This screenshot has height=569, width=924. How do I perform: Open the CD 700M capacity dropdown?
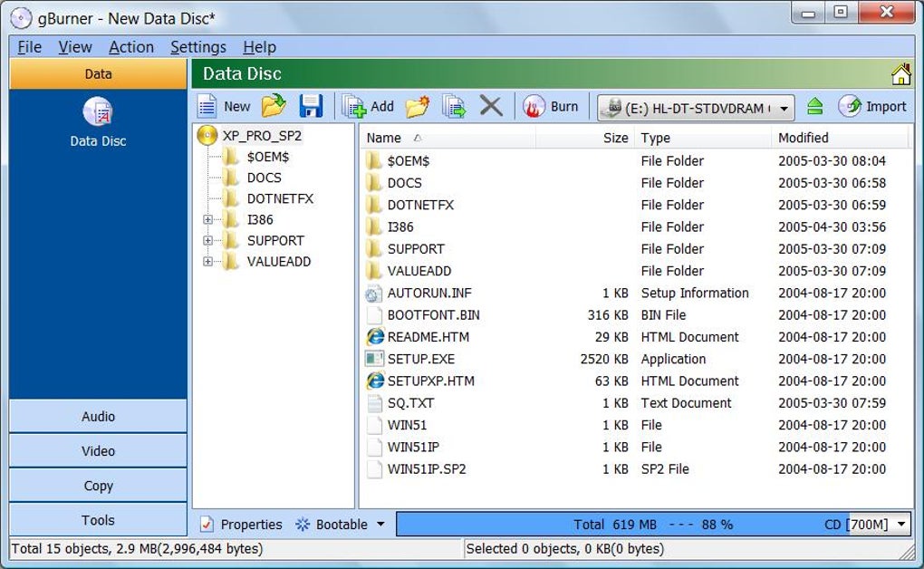tap(901, 525)
